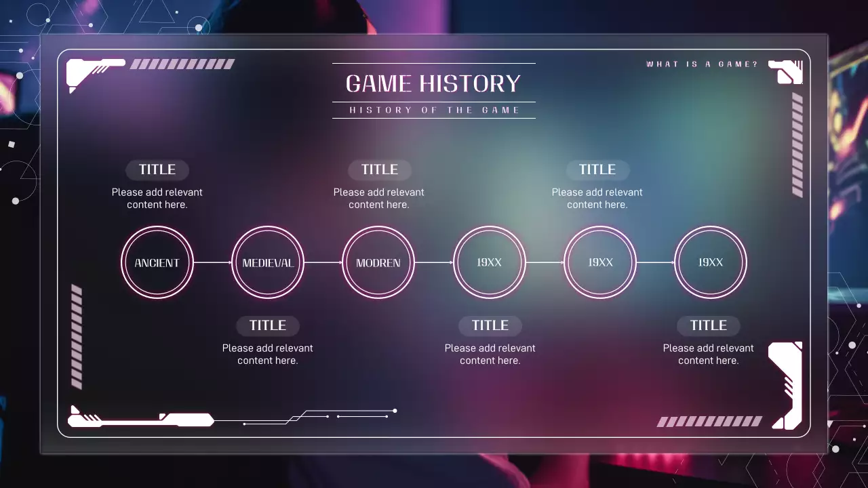Select the TITLE label below the last 19XX circle
The width and height of the screenshot is (868, 488).
709,325
